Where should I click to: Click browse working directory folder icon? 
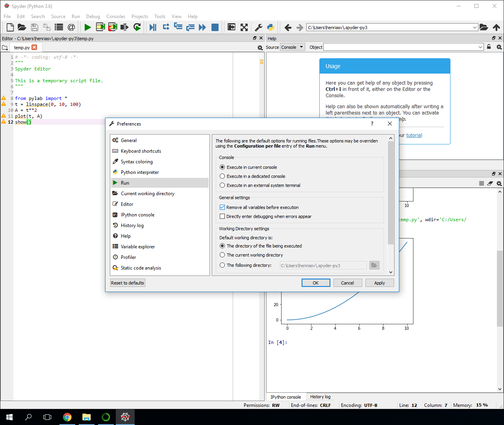484,27
